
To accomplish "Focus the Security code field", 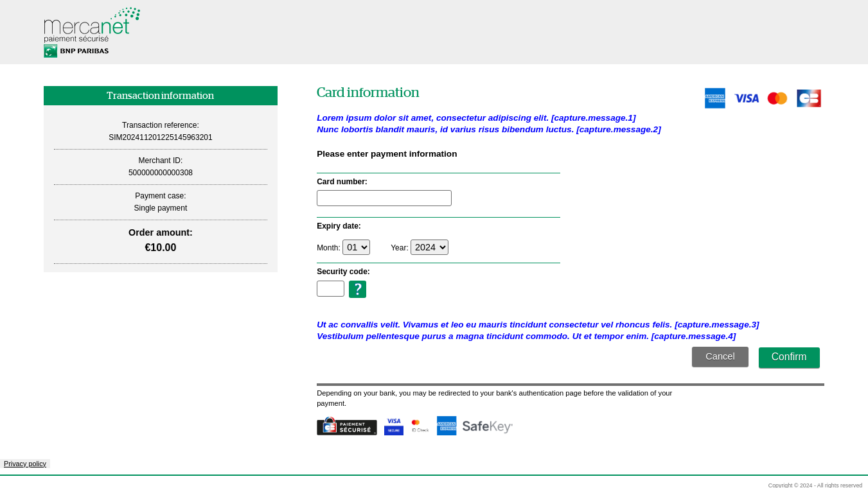I will [330, 288].
